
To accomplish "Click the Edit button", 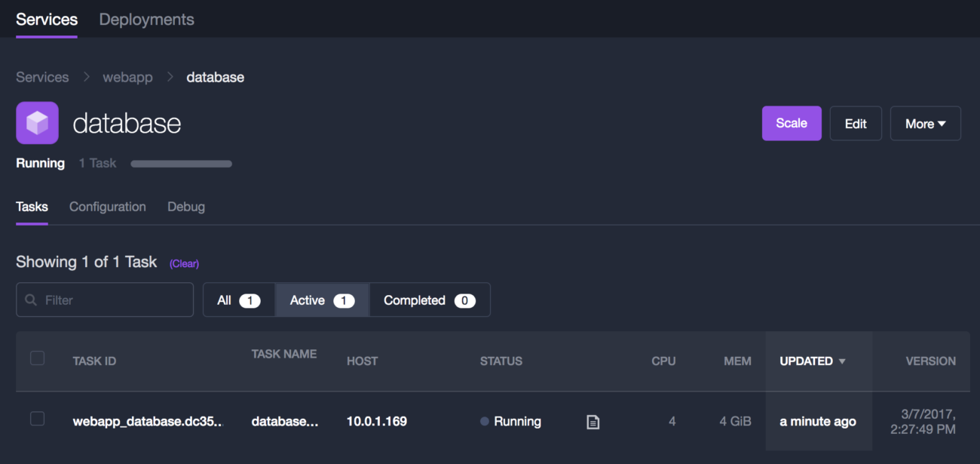I will (856, 124).
